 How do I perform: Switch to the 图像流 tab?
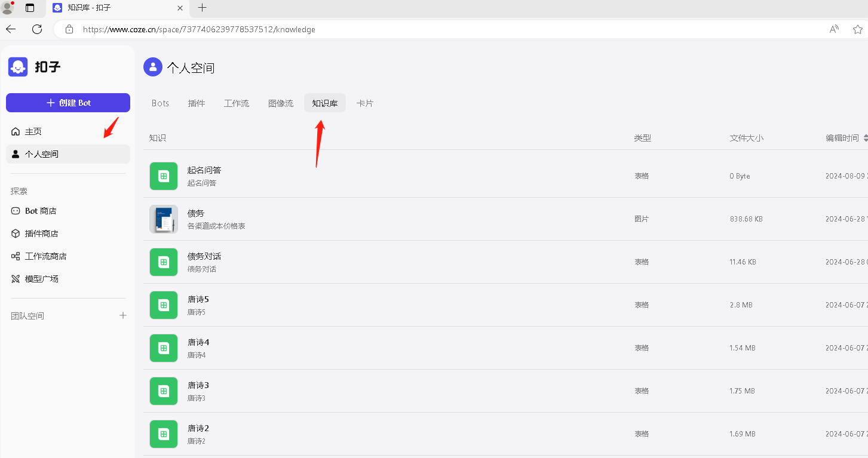(281, 103)
